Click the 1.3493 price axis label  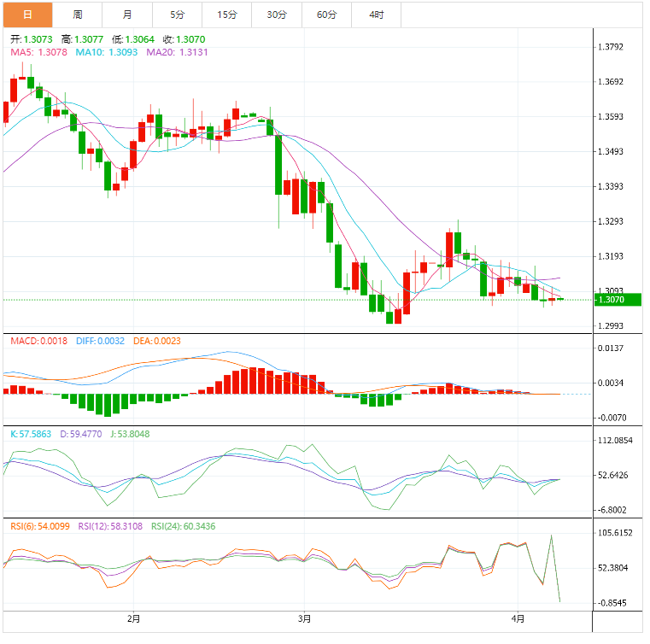(x=610, y=151)
